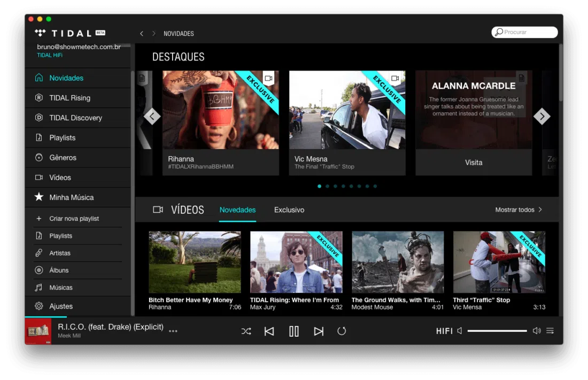
Task: Click the max volume speaker icon
Action: [537, 330]
